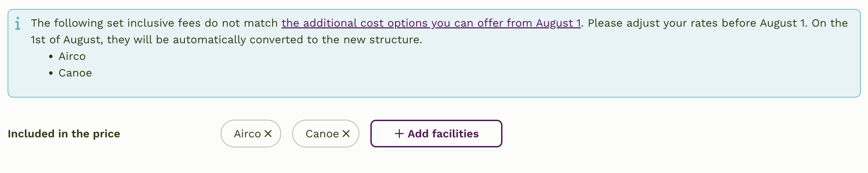868x173 pixels.
Task: Open the additional cost options link
Action: (x=431, y=23)
